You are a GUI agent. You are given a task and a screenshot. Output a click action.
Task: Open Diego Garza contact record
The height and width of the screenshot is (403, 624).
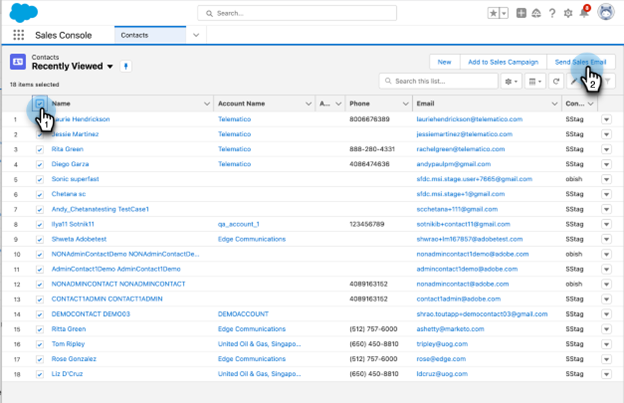(x=70, y=164)
